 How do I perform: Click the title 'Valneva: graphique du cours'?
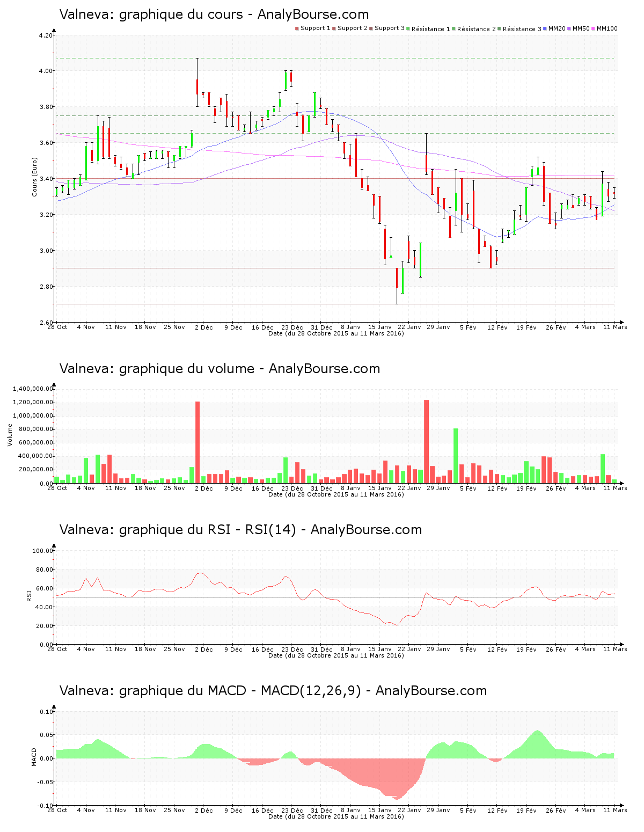[x=151, y=14]
